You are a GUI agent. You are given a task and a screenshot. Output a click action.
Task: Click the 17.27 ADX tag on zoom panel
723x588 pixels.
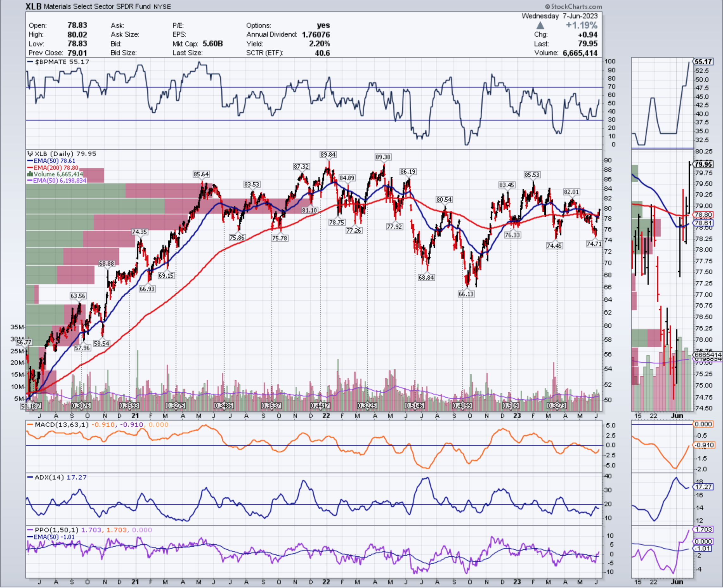[x=703, y=487]
